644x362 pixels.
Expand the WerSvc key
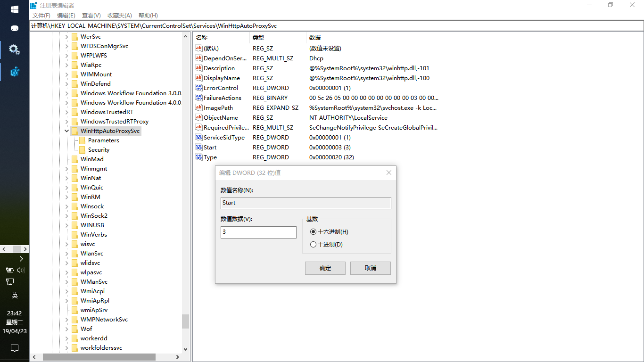pos(67,37)
